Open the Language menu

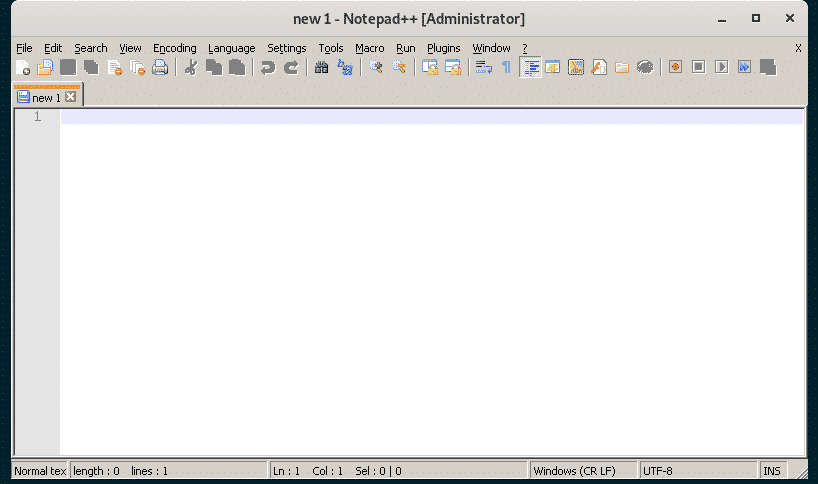point(232,48)
